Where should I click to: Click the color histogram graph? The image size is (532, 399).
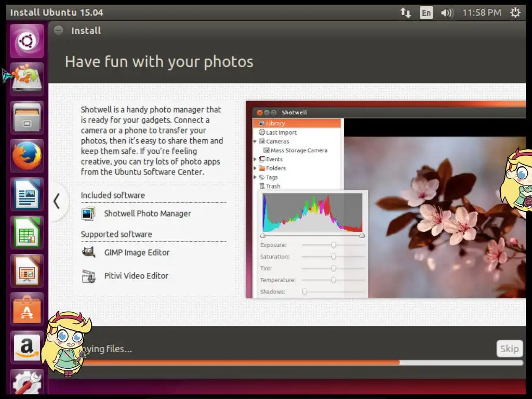coord(312,212)
